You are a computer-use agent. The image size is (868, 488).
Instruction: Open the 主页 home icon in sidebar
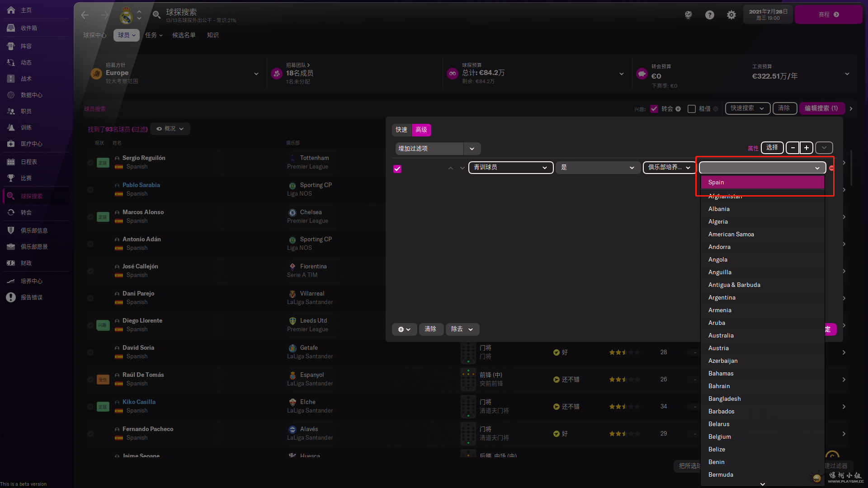11,10
